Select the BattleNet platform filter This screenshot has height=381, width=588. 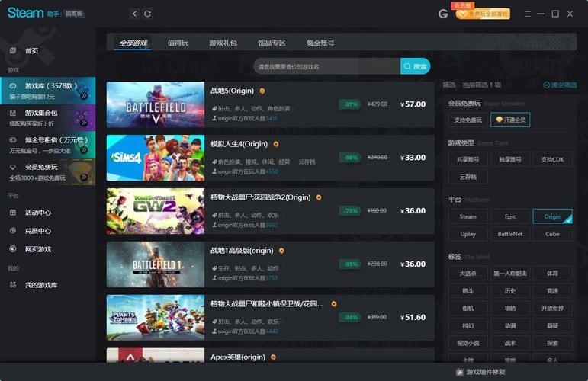[x=510, y=234]
